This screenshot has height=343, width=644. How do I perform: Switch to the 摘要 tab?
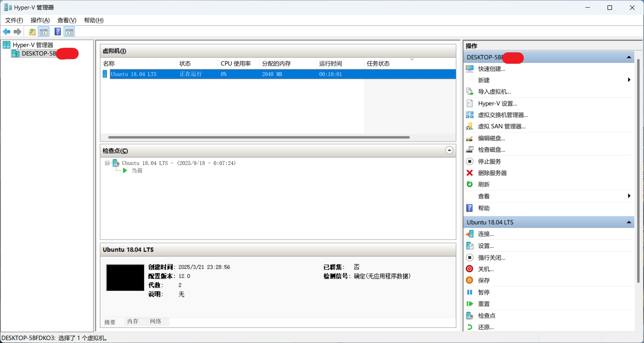110,322
